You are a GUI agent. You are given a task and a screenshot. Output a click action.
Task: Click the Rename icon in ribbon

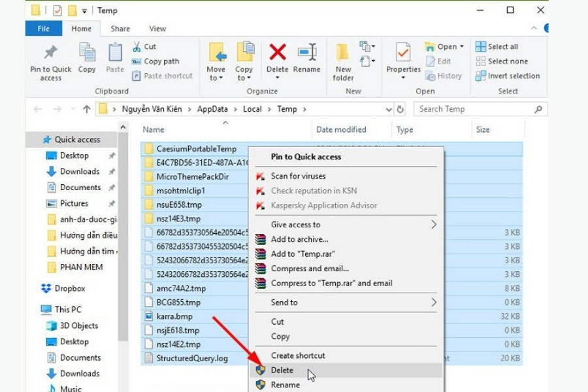point(306,53)
